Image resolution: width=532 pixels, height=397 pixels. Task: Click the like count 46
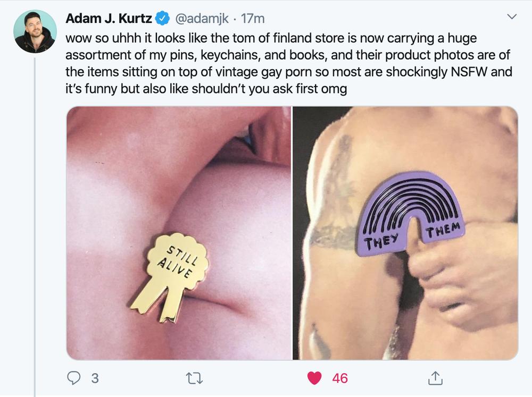[340, 378]
